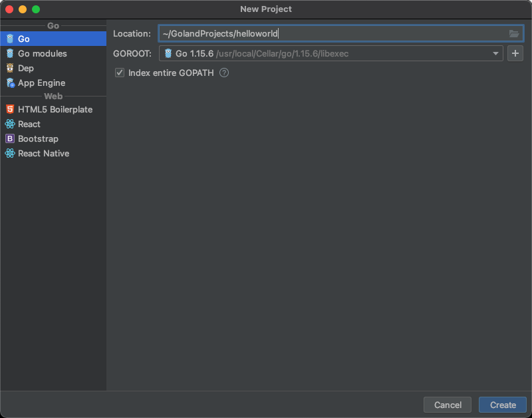Click the HTML5 Boilerplate logo icon
The height and width of the screenshot is (418, 532).
point(10,109)
